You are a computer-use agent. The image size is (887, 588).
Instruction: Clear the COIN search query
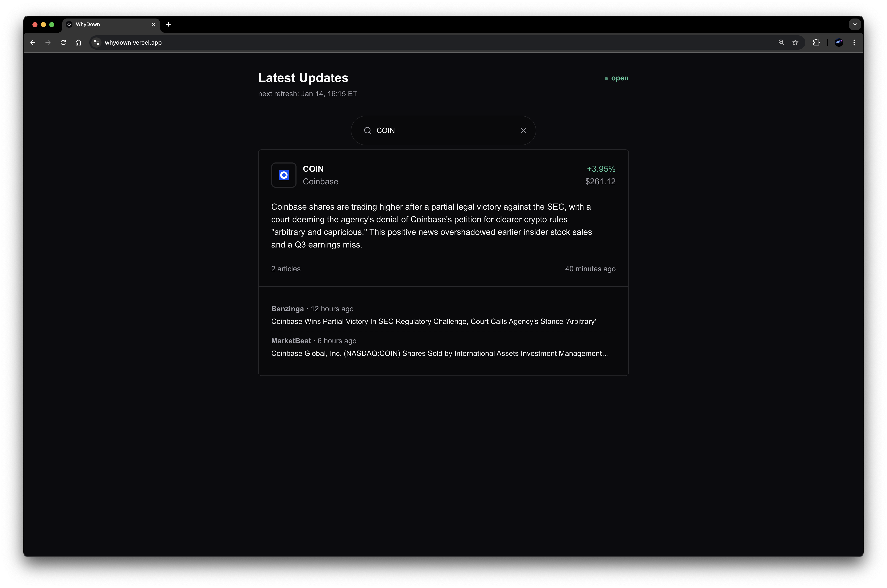pos(524,130)
